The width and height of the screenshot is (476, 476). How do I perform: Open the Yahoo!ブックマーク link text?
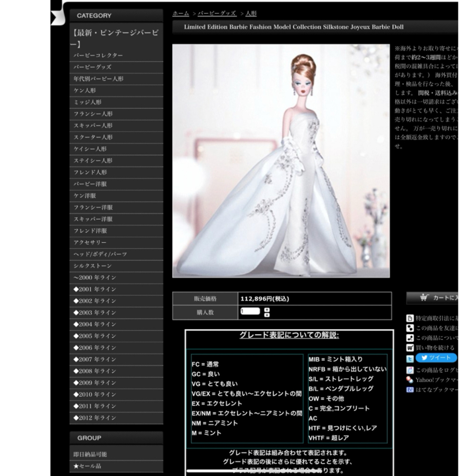(436, 380)
